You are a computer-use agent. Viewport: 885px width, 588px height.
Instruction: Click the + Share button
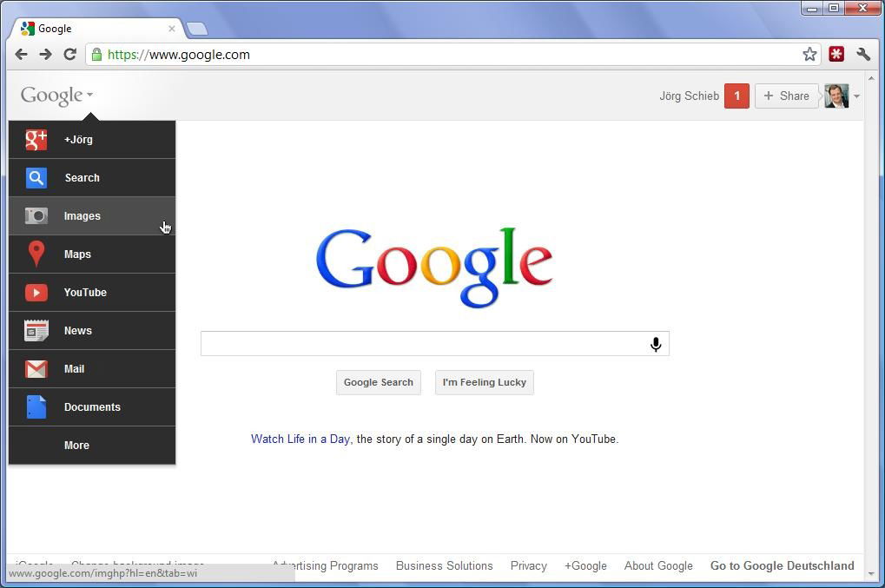click(x=786, y=96)
